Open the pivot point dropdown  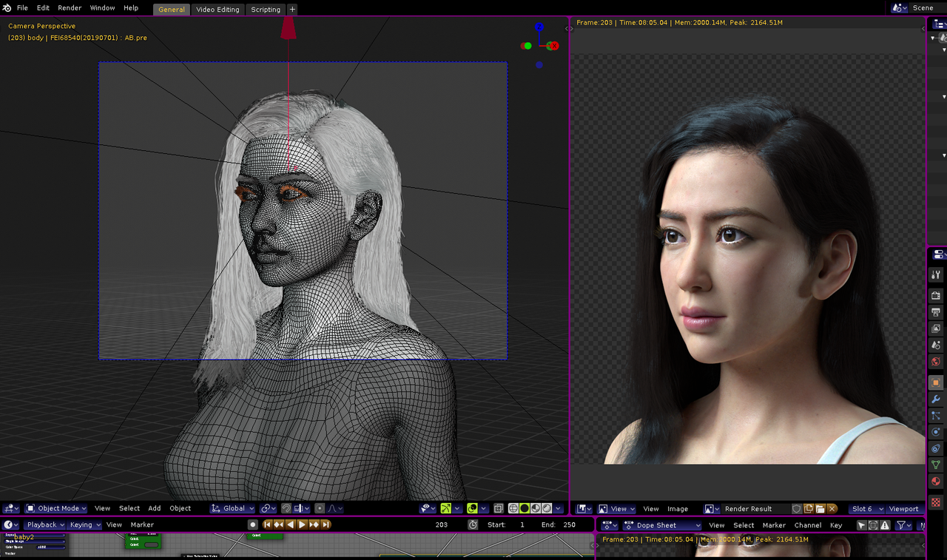[269, 508]
